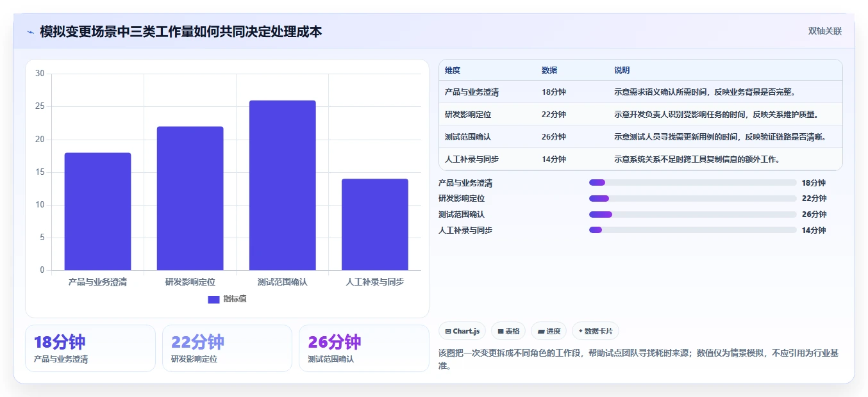Click y-axis tick value 30
Screen dimensions: 868x397
point(40,74)
